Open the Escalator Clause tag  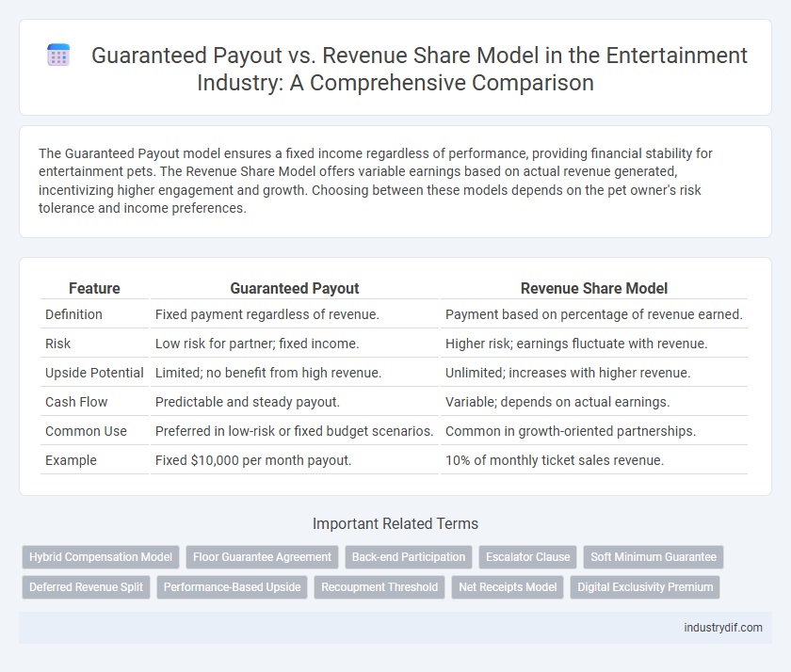click(527, 557)
